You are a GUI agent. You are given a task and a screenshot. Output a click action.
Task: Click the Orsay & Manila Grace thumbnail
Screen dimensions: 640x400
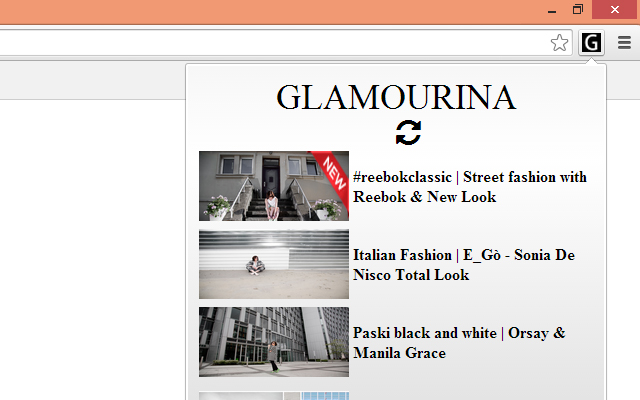pyautogui.click(x=274, y=342)
